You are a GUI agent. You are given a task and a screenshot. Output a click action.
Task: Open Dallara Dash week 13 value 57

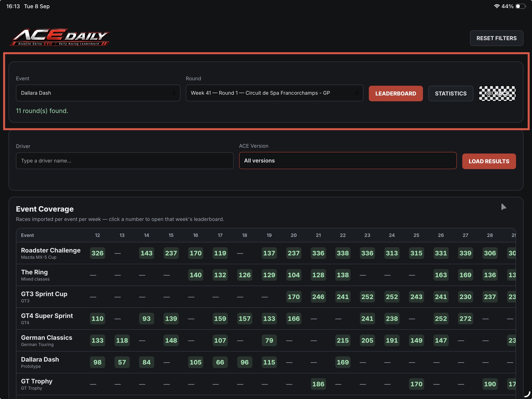pos(122,362)
